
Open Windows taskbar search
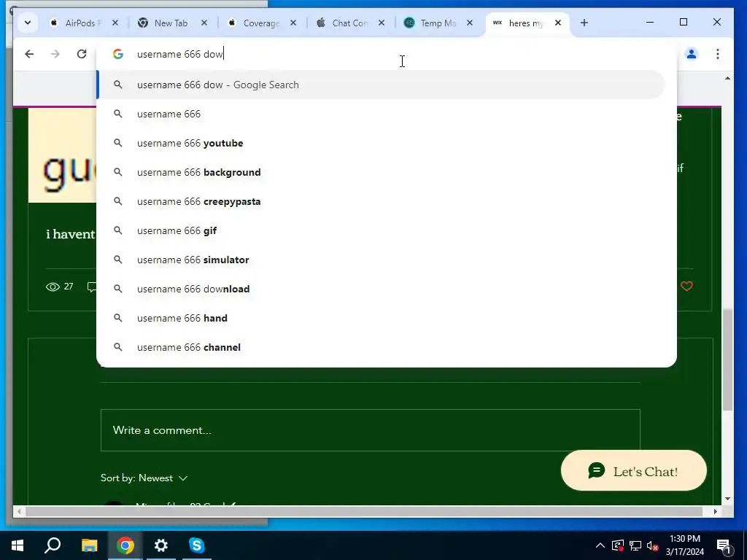point(53,545)
